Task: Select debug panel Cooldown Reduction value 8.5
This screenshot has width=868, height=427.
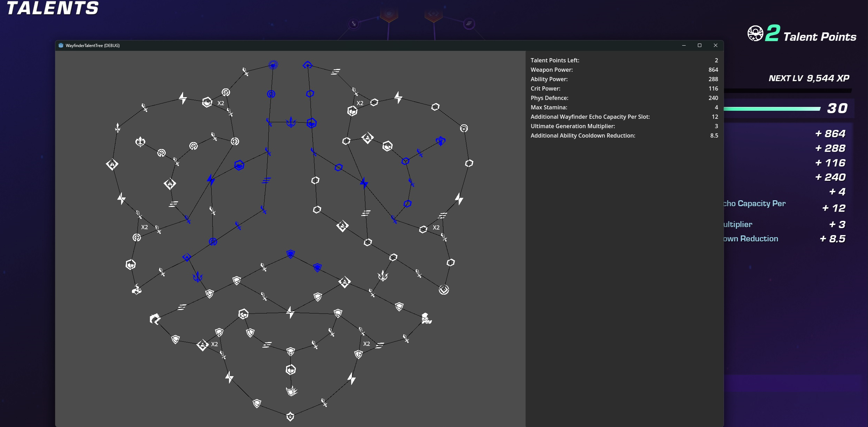Action: [714, 135]
